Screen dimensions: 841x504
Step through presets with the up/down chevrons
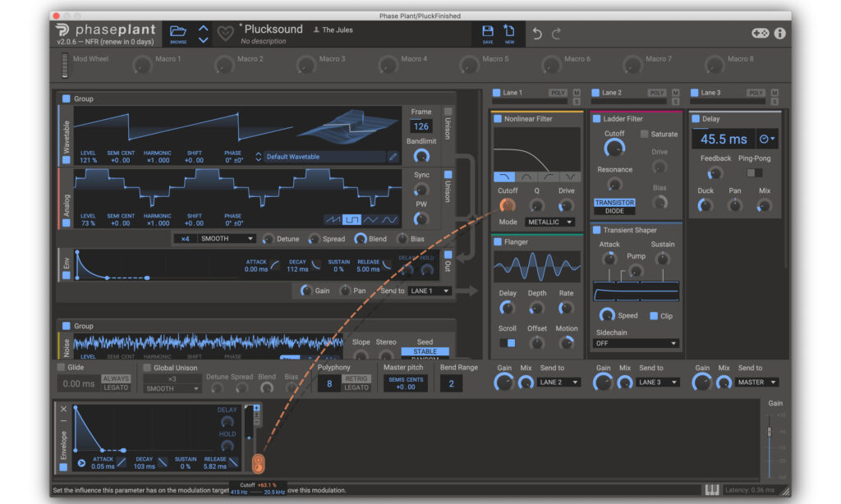tap(204, 34)
